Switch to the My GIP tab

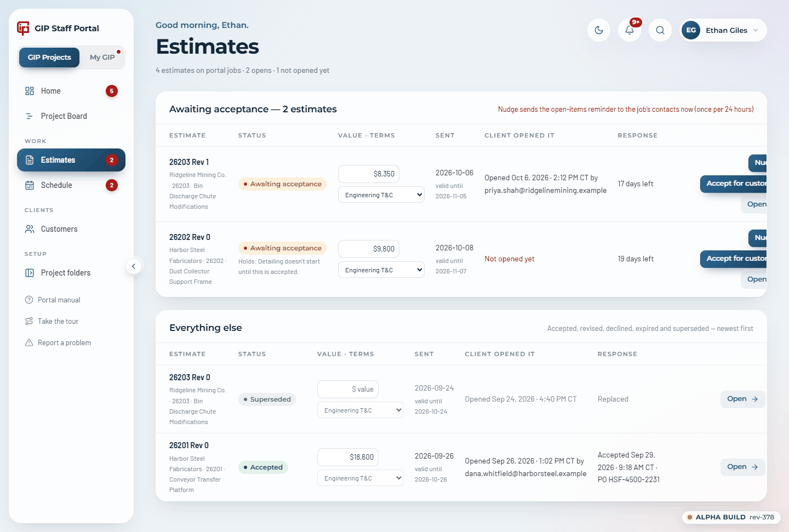click(102, 58)
